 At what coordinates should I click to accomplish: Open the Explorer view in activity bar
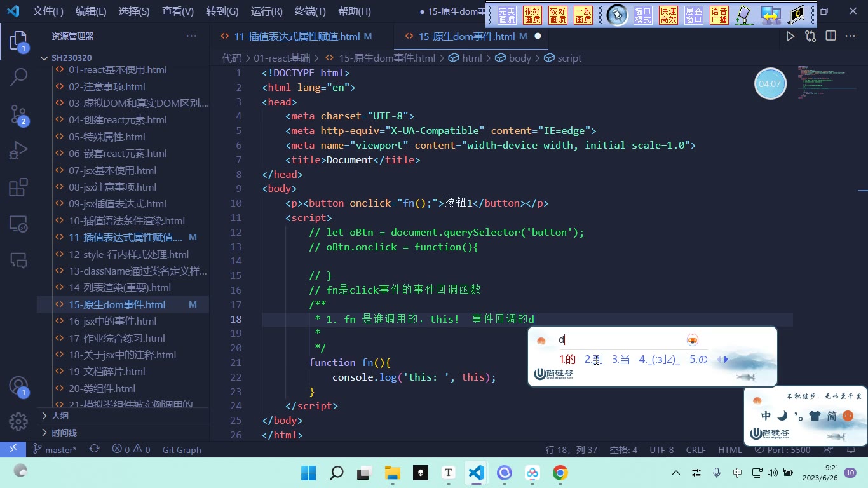pyautogui.click(x=18, y=42)
